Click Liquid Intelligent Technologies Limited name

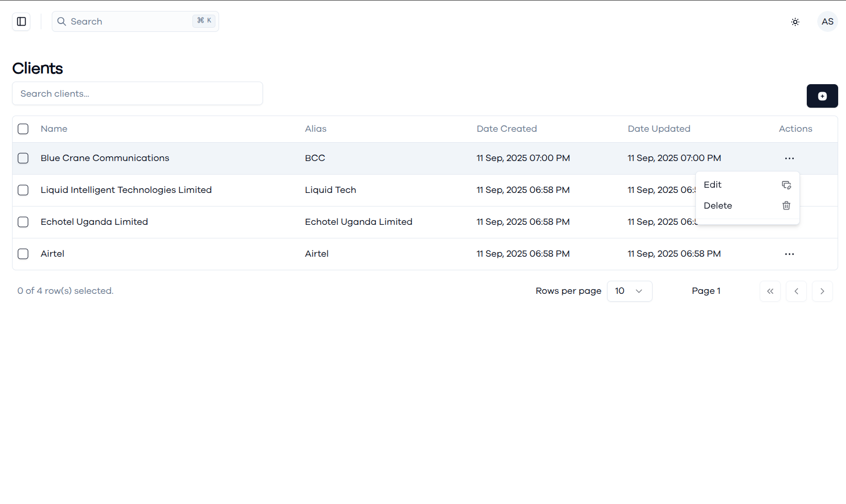click(x=126, y=190)
